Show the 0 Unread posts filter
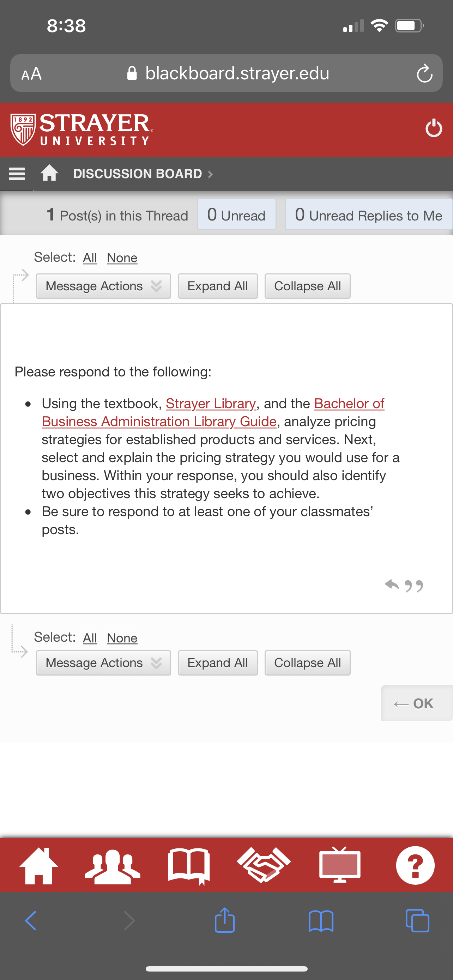This screenshot has width=453, height=980. pos(237,214)
